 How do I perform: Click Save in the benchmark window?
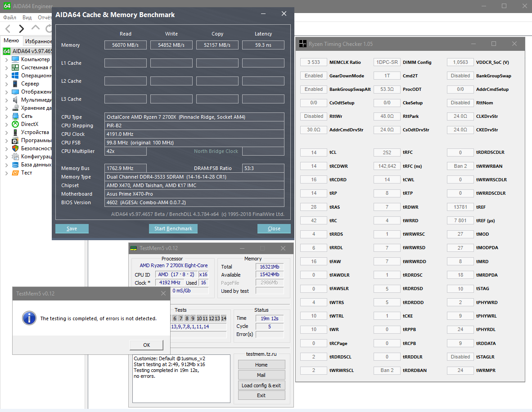click(72, 228)
